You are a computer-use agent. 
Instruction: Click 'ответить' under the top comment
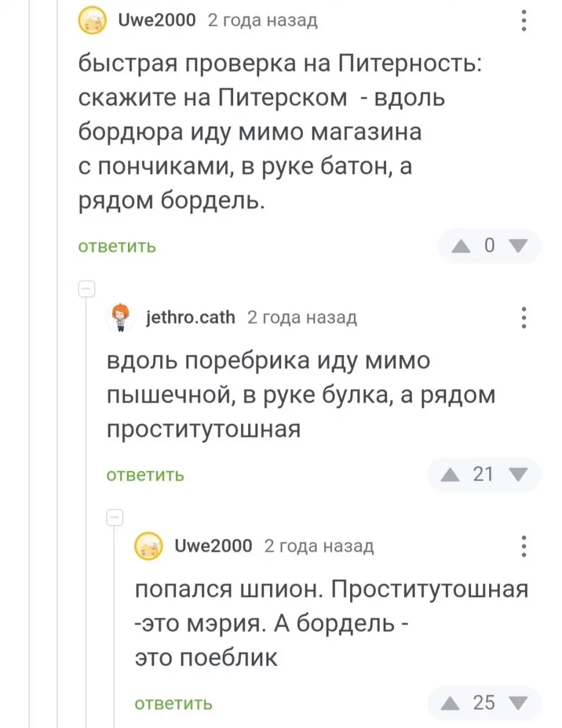pos(117,246)
